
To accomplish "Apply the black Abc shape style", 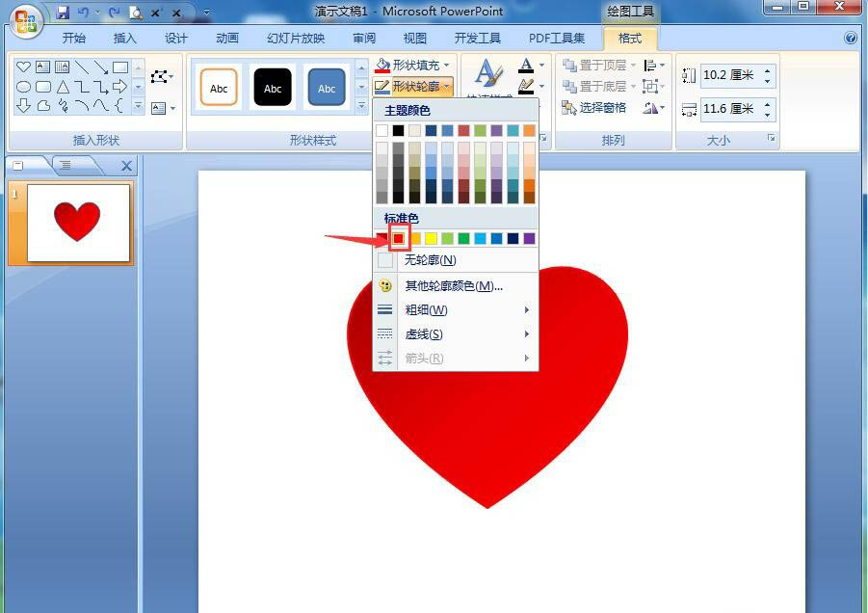I will pyautogui.click(x=273, y=88).
